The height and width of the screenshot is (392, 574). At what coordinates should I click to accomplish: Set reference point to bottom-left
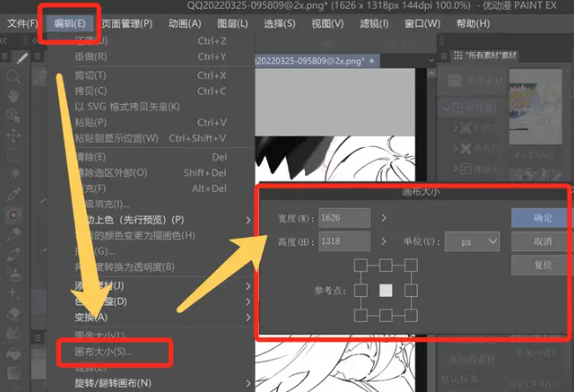361,315
